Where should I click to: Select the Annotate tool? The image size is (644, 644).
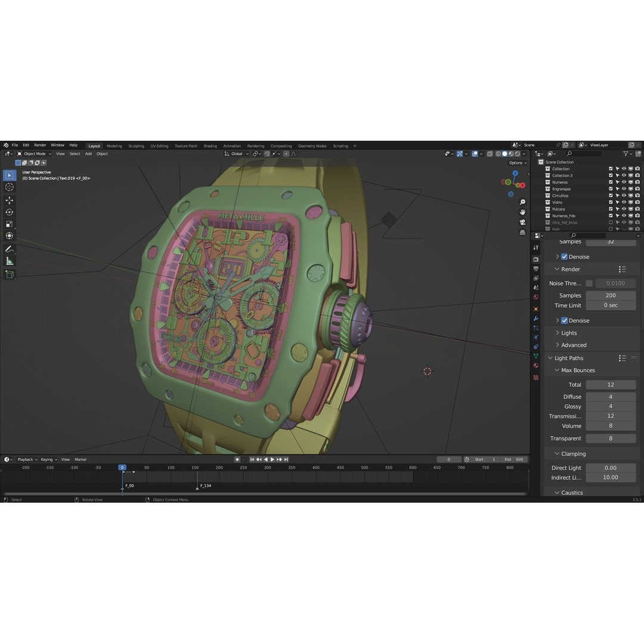[10, 249]
